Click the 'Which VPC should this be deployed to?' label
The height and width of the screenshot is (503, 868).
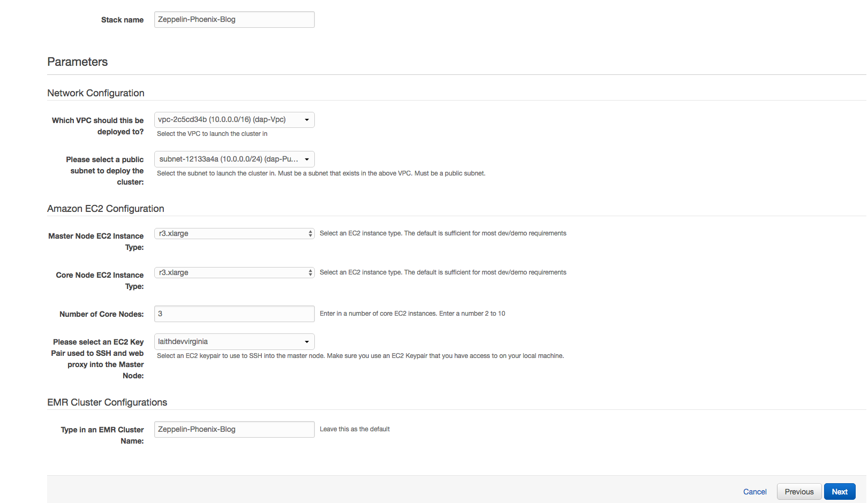97,126
